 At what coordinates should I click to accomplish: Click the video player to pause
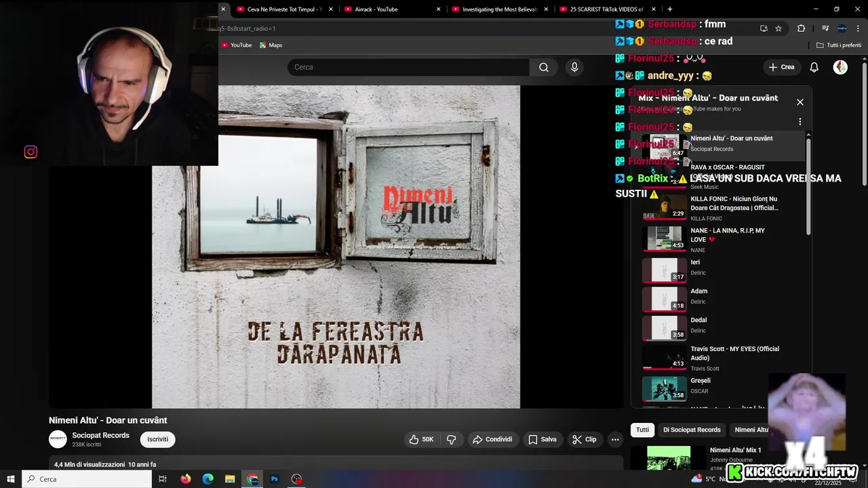click(336, 247)
